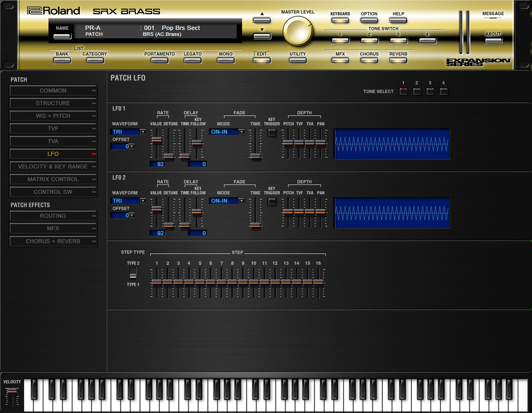Viewport: 532px width, 413px height.
Task: Switch to the TVF patch section
Action: click(x=53, y=129)
